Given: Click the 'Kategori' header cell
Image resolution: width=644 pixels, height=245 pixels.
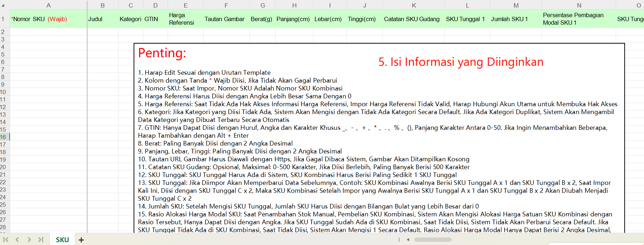Looking at the screenshot, I should pyautogui.click(x=131, y=19).
